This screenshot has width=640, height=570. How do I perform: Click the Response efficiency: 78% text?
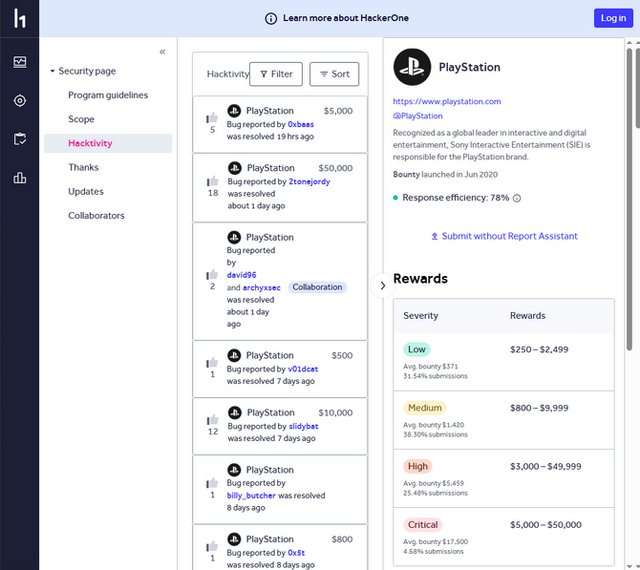(x=456, y=198)
